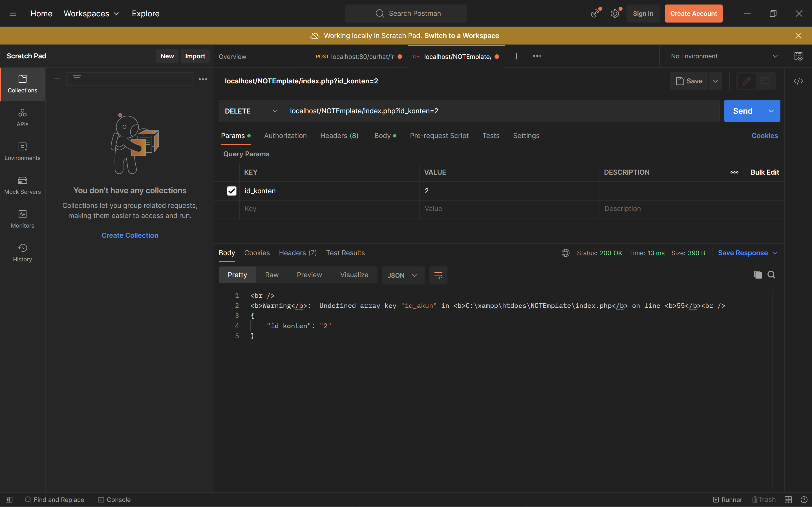Copy response body with copy icon
The height and width of the screenshot is (507, 812).
click(x=757, y=275)
